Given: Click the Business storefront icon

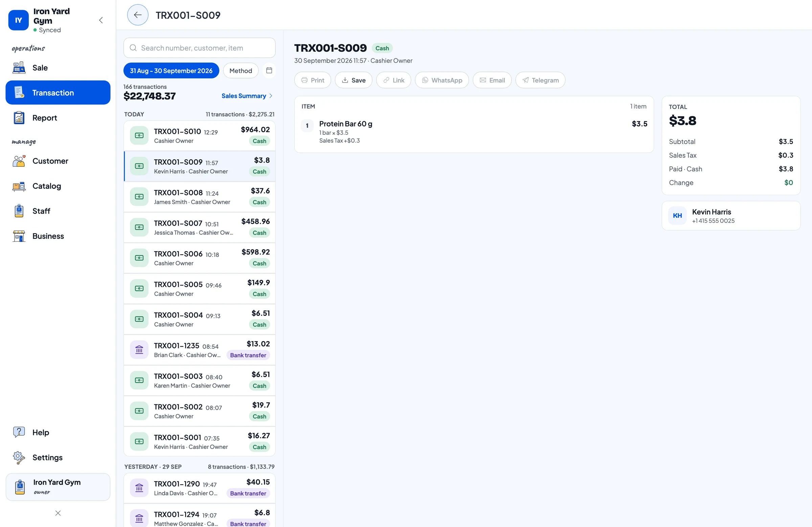Looking at the screenshot, I should [19, 236].
